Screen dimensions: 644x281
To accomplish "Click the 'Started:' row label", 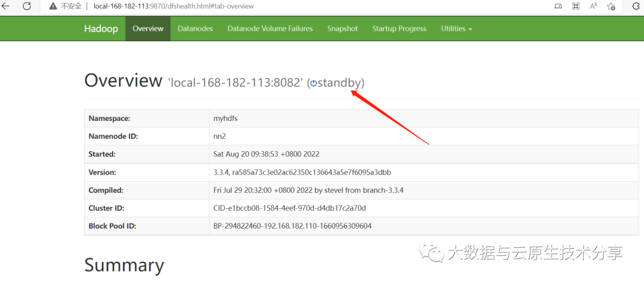I will point(102,155).
